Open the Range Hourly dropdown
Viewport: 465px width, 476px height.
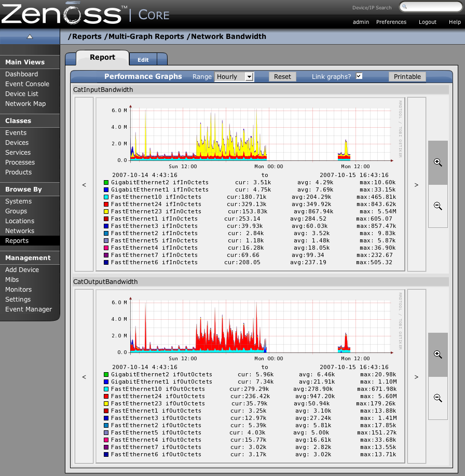tap(234, 76)
